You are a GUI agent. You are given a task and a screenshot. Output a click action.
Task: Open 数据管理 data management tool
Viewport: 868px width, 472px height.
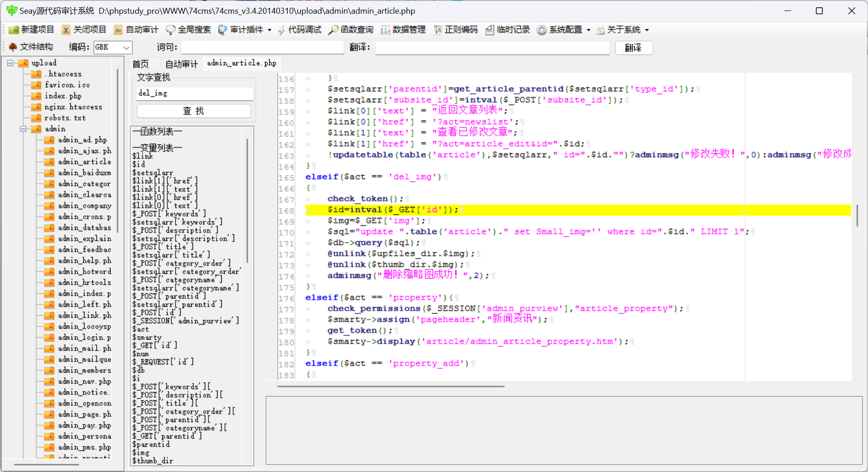pyautogui.click(x=403, y=30)
